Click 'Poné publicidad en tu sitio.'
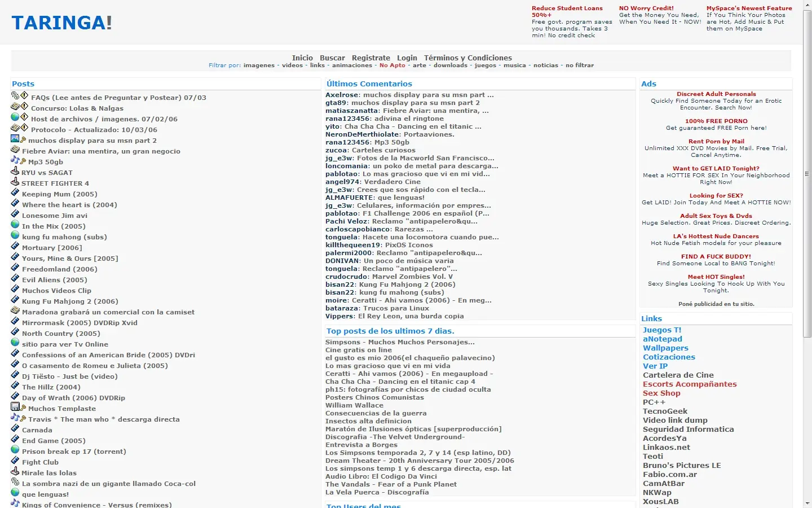This screenshot has height=508, width=812. tap(716, 304)
